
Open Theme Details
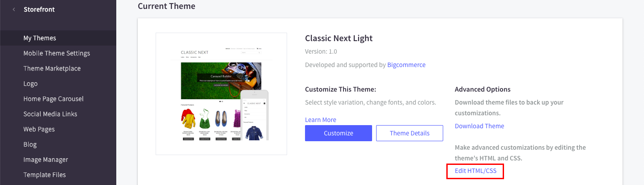(x=410, y=133)
